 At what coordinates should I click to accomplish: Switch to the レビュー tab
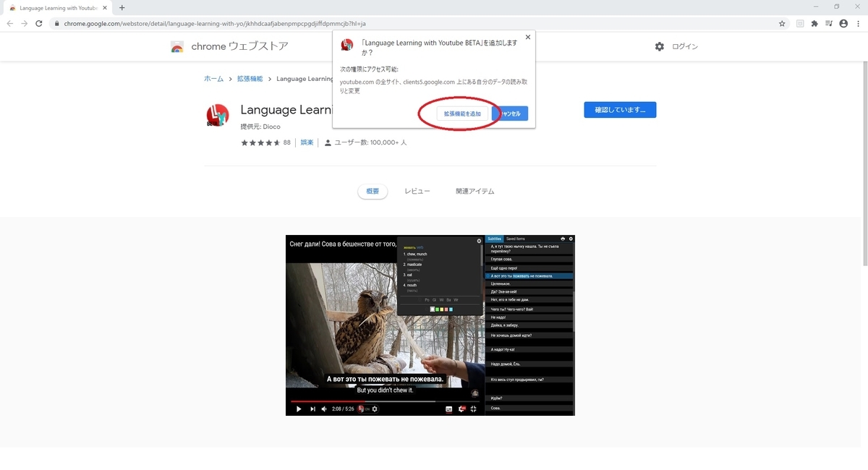tap(417, 192)
